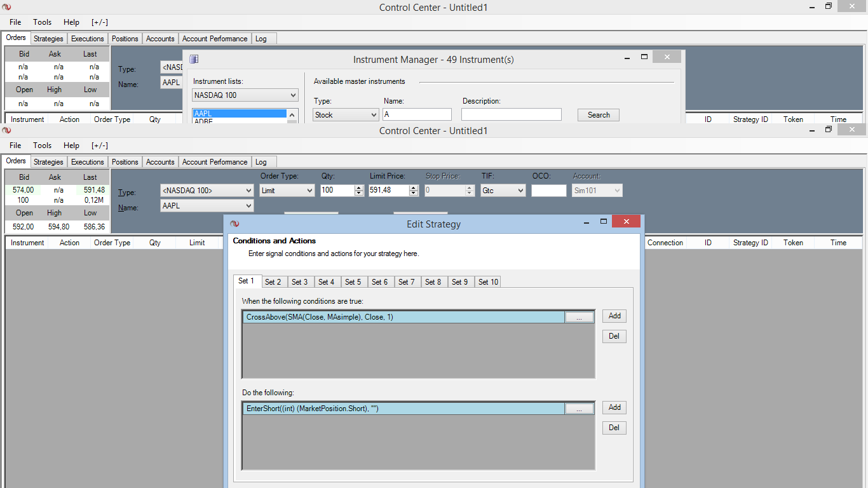868x488 pixels.
Task: Open the Order Type dropdown showing Limit
Action: click(x=287, y=191)
